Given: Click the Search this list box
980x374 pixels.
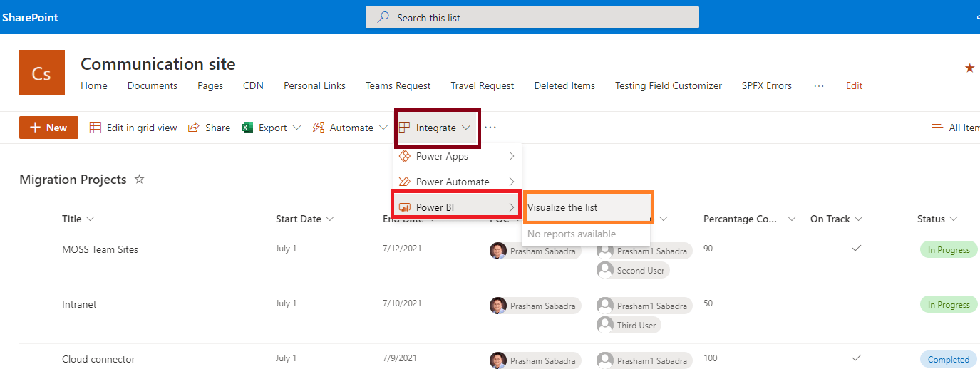Looking at the screenshot, I should (x=532, y=18).
